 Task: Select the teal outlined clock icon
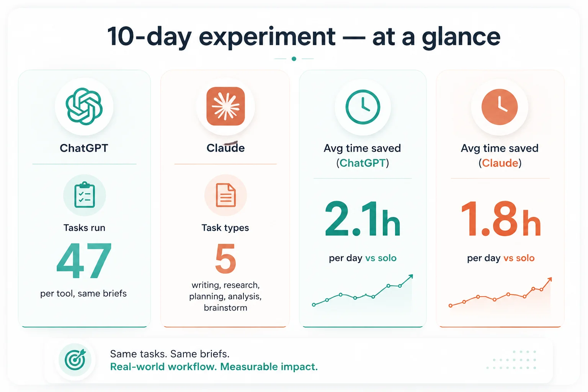(x=363, y=107)
